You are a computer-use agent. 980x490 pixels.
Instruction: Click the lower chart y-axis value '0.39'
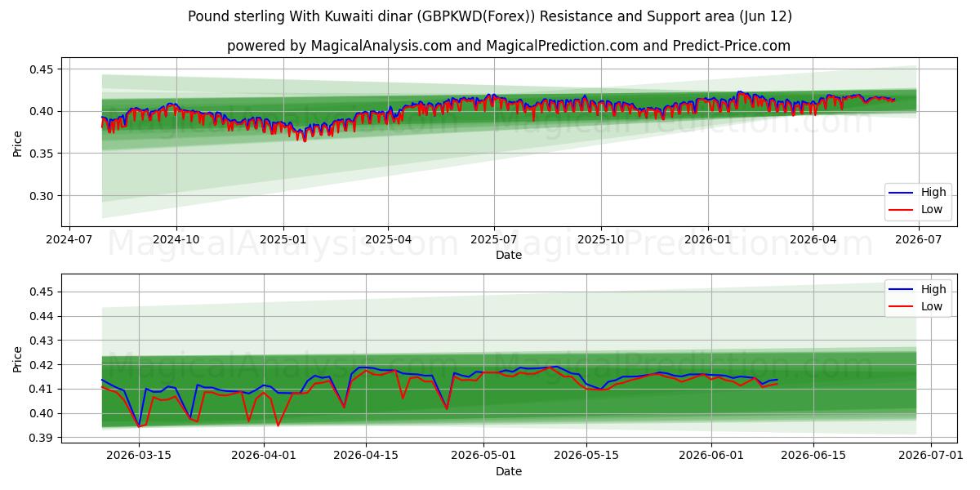(x=41, y=439)
